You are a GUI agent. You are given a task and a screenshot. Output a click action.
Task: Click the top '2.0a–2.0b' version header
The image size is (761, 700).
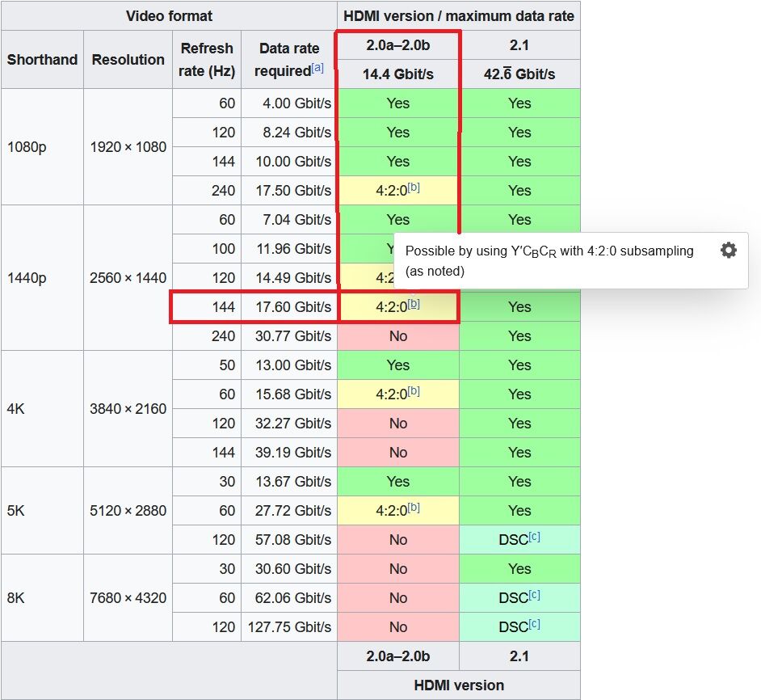398,45
